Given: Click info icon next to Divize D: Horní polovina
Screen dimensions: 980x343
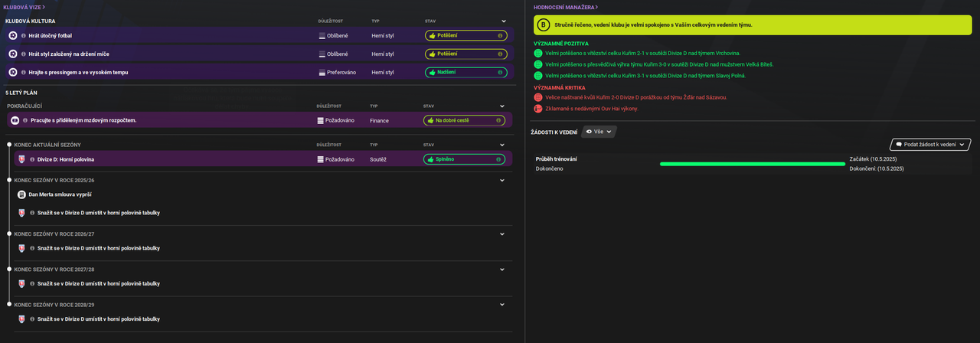Looking at the screenshot, I should click(32, 159).
